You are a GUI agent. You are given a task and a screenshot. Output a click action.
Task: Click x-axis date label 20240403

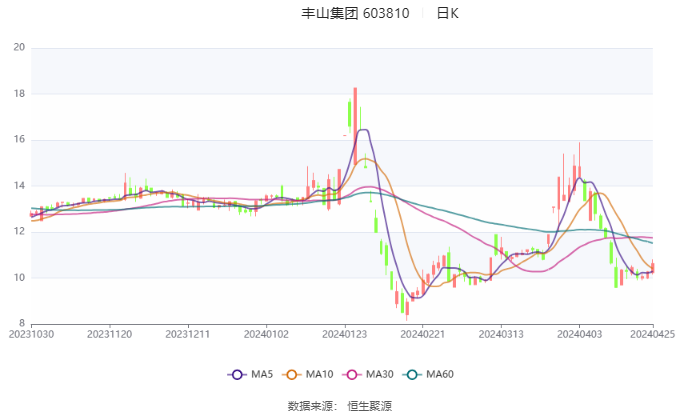point(580,334)
